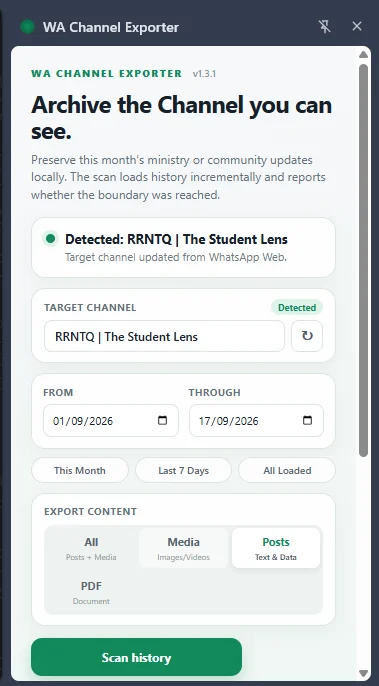Click the green dot beside Detected message
379x686 pixels.
[x=51, y=239]
